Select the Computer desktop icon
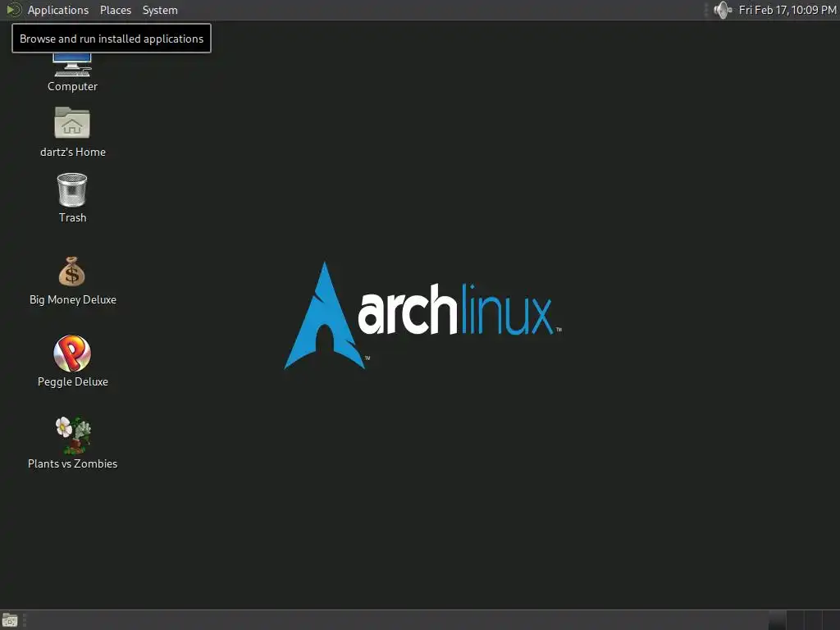The image size is (840, 630). click(x=72, y=73)
